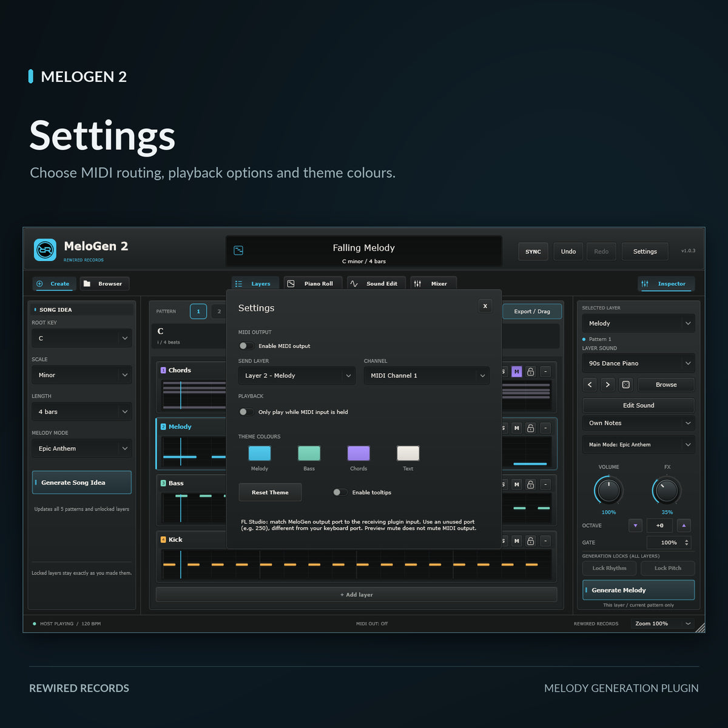Switch to the Mixer tab

[433, 284]
